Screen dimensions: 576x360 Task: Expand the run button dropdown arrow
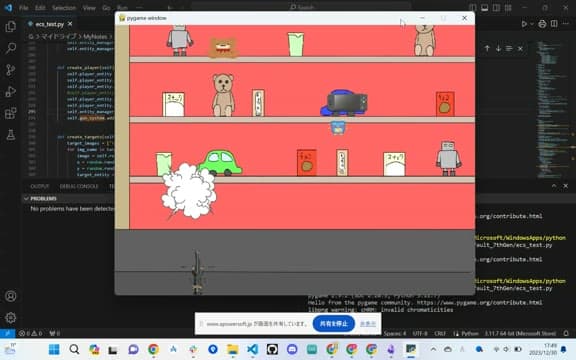click(532, 24)
